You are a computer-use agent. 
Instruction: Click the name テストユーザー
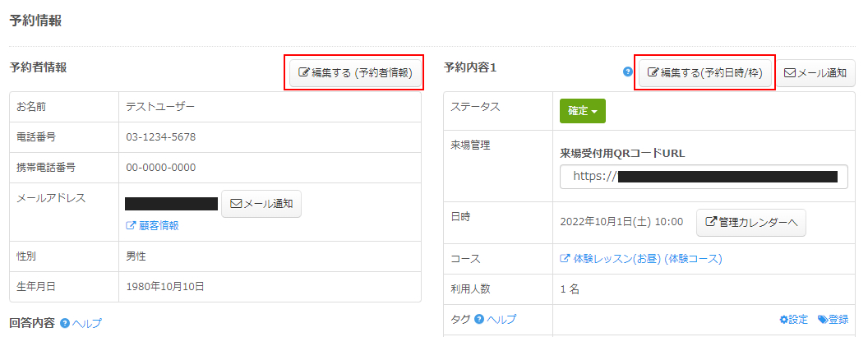(160, 106)
